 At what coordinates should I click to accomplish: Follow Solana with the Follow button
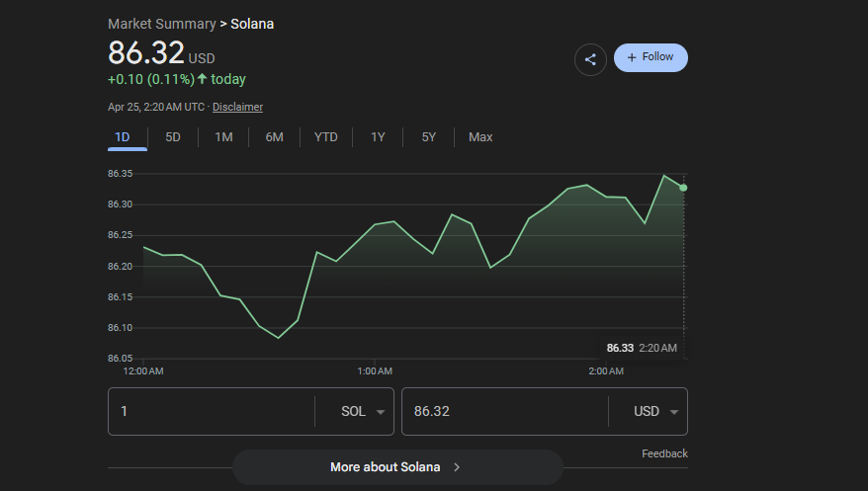coord(651,57)
